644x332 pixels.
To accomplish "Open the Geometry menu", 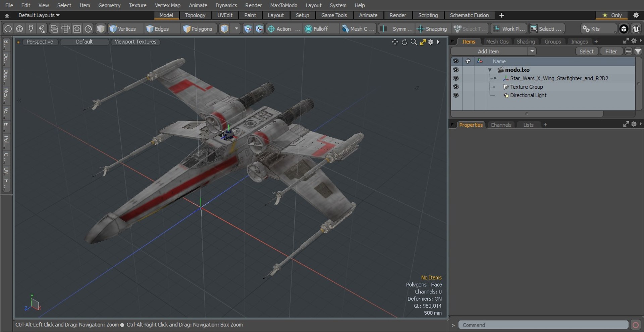I will tap(109, 5).
